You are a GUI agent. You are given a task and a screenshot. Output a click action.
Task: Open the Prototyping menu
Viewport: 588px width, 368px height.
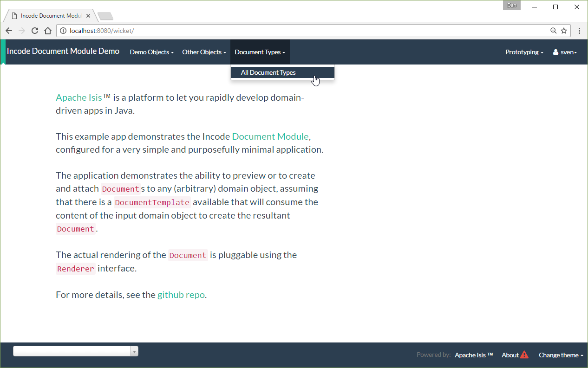pyautogui.click(x=524, y=52)
